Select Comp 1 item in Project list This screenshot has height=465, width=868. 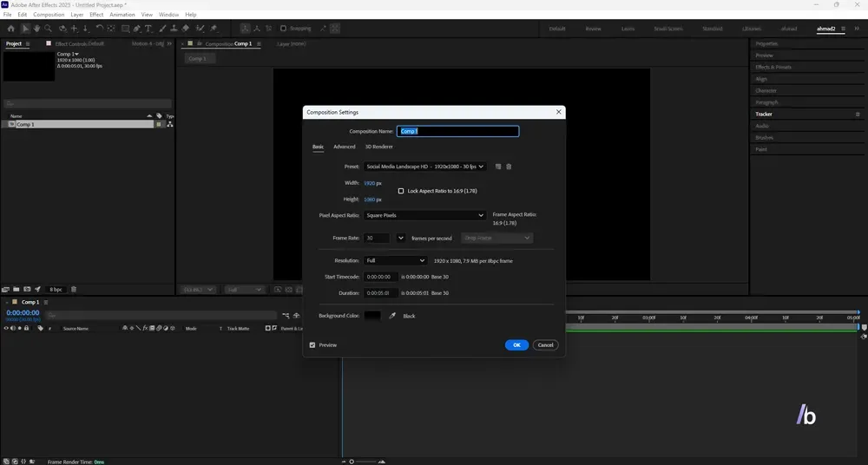pyautogui.click(x=77, y=125)
